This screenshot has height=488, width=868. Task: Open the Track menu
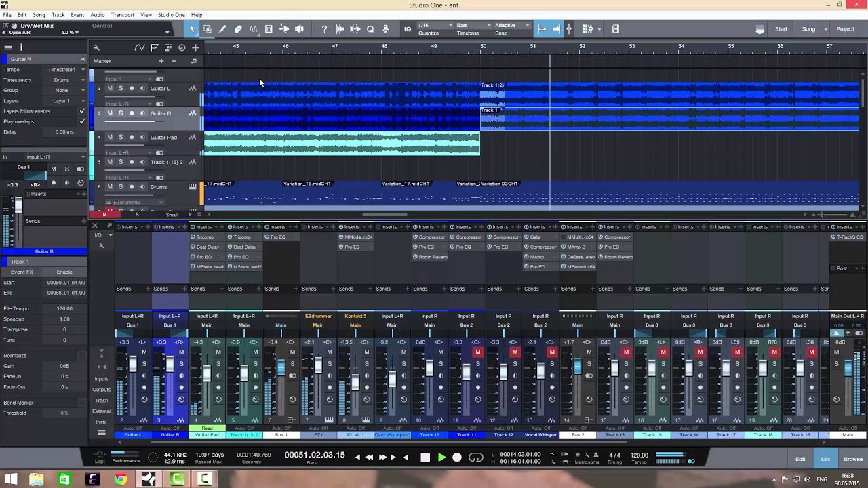pyautogui.click(x=58, y=15)
